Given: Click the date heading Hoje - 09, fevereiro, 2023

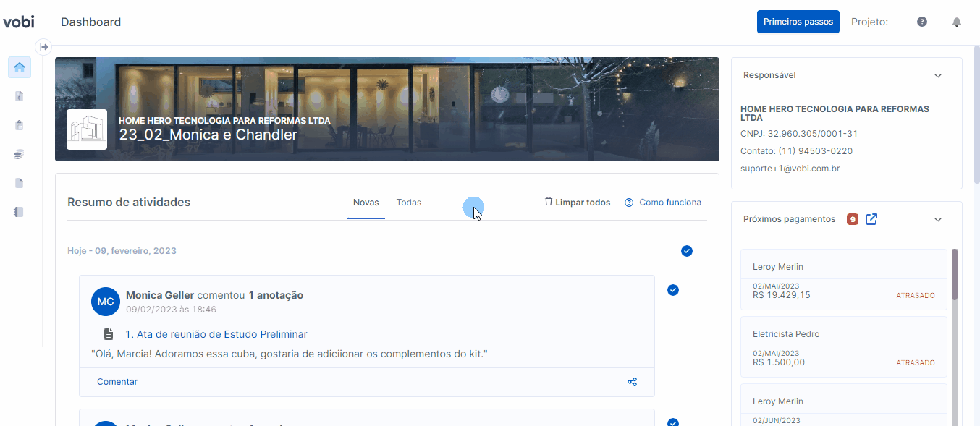Looking at the screenshot, I should (x=122, y=251).
